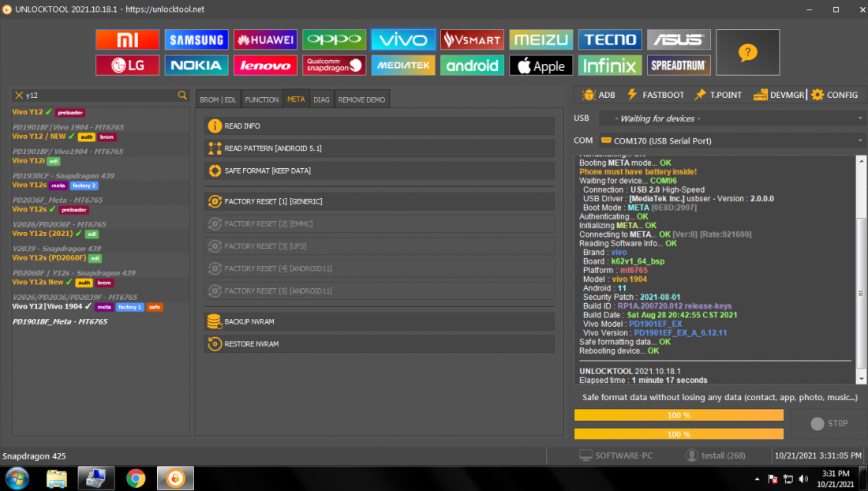Click the STOP button
This screenshot has height=491, width=868.
coord(829,423)
